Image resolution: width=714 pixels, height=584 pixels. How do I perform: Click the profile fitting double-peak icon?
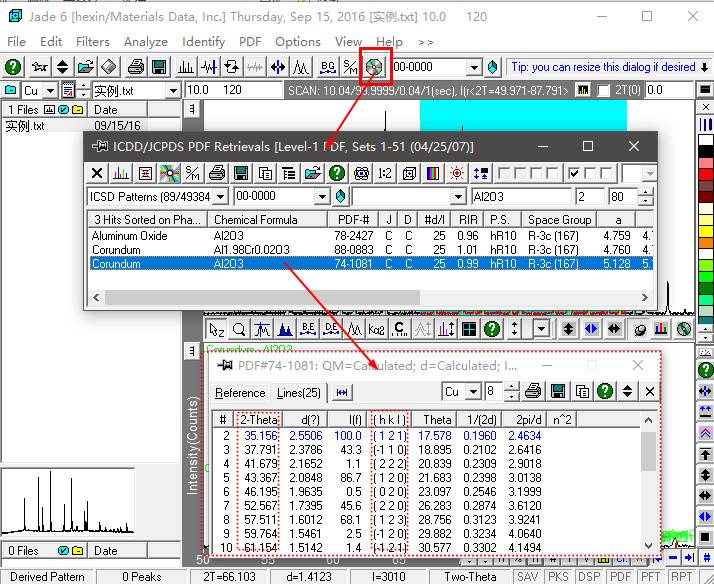pyautogui.click(x=301, y=67)
